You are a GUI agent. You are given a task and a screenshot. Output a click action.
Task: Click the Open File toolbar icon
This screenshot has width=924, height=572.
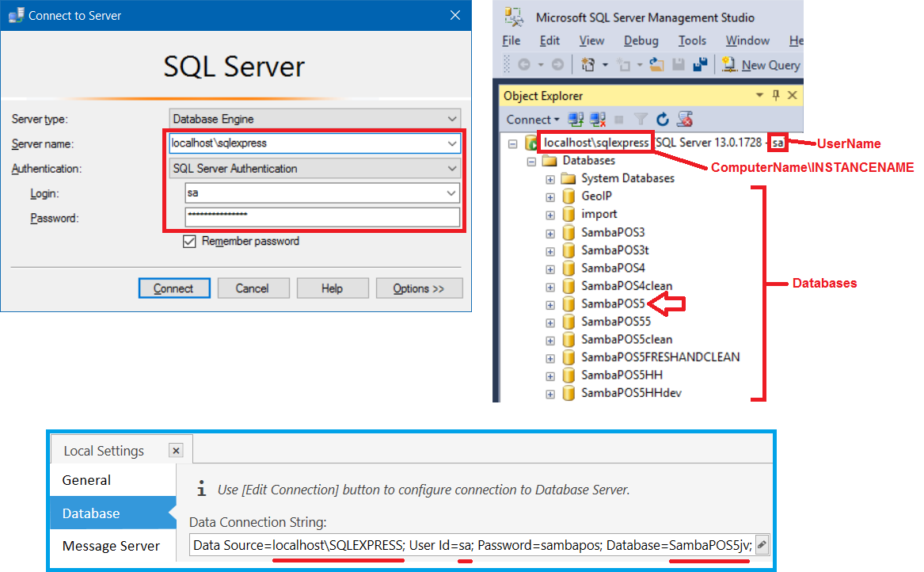point(656,65)
